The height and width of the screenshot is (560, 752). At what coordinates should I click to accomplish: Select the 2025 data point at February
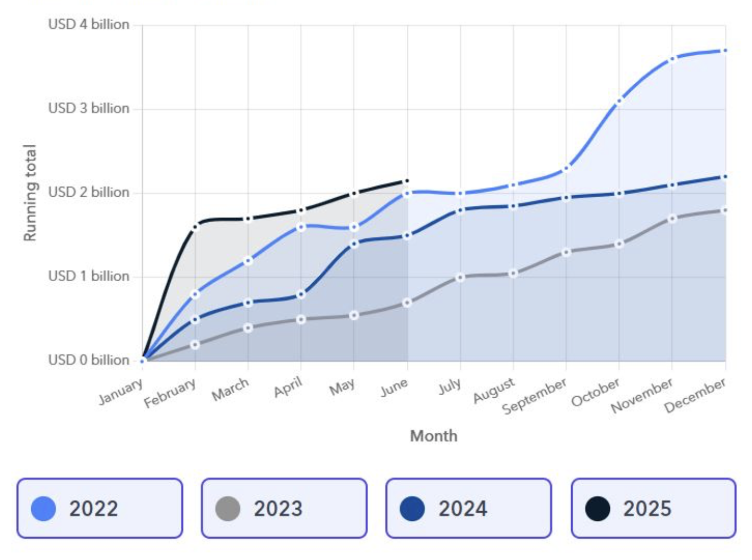click(x=195, y=226)
